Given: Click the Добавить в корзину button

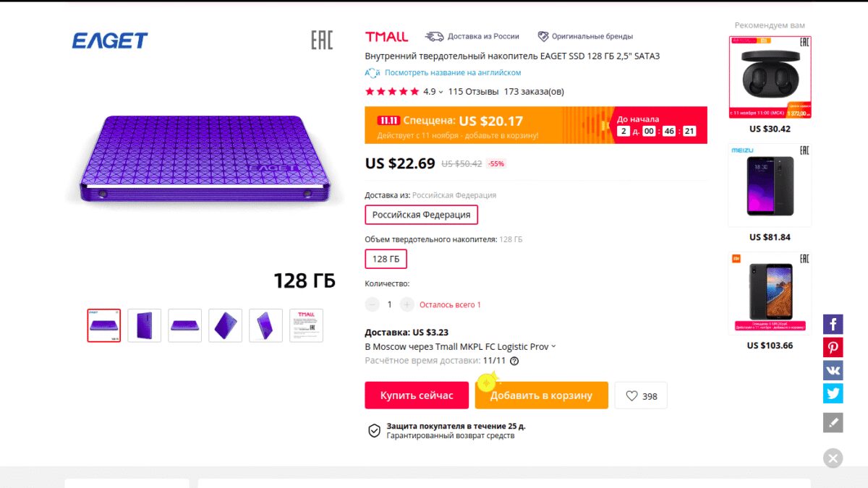Looking at the screenshot, I should [541, 395].
